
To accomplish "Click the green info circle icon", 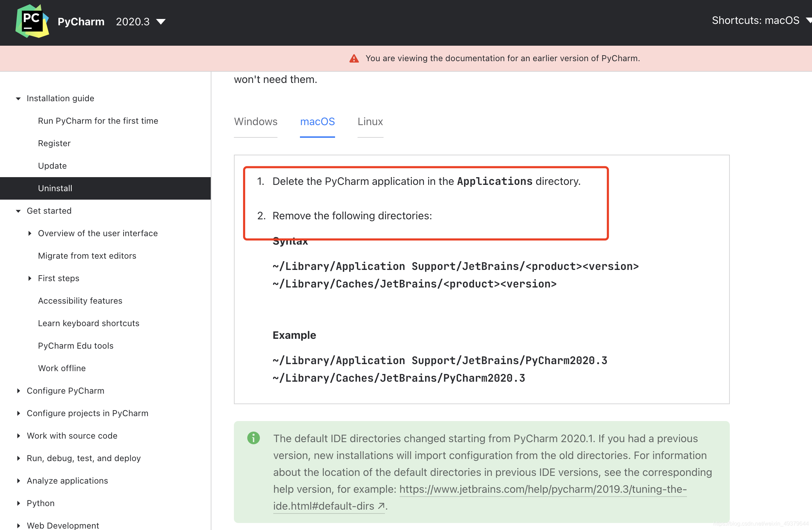I will (x=253, y=438).
